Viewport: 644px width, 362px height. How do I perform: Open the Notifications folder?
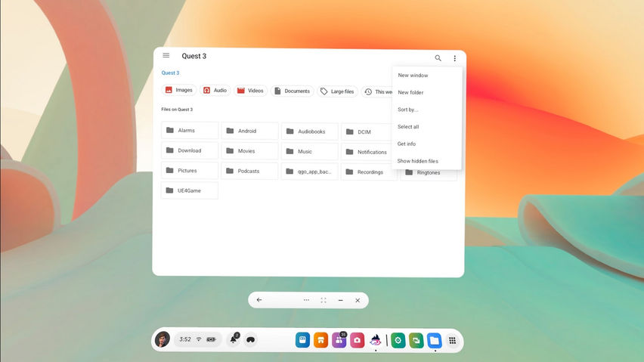coord(367,152)
